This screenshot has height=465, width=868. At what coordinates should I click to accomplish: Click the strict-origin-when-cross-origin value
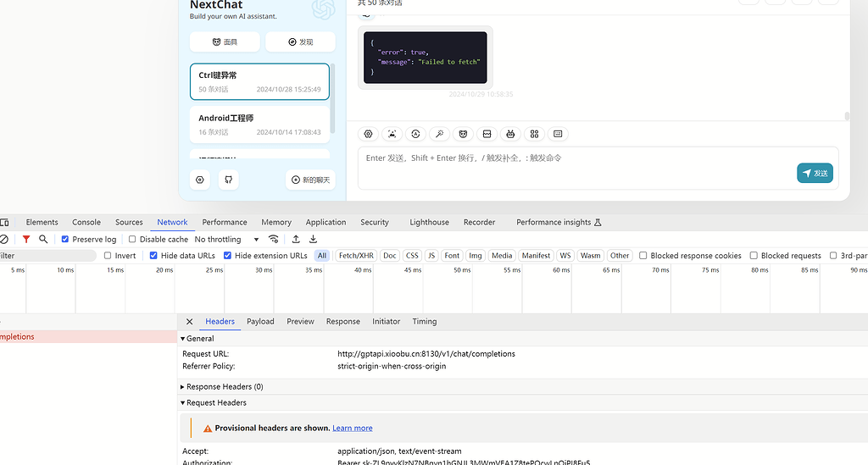pos(392,366)
